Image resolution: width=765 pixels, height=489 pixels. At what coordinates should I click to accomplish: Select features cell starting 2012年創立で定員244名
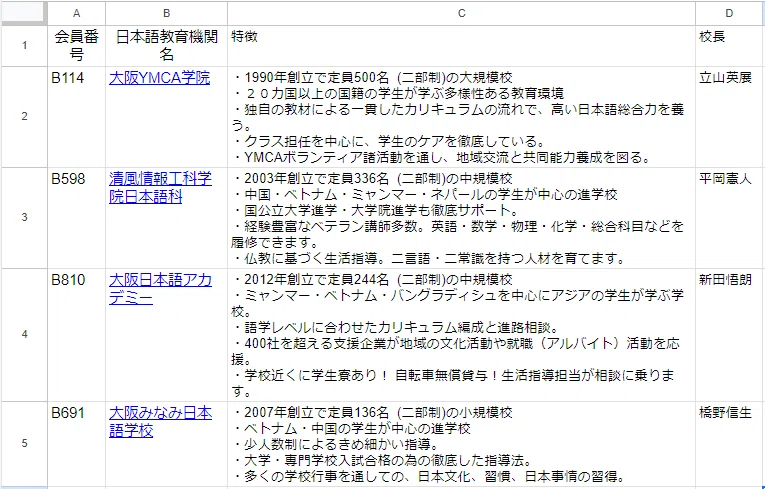[x=462, y=335]
